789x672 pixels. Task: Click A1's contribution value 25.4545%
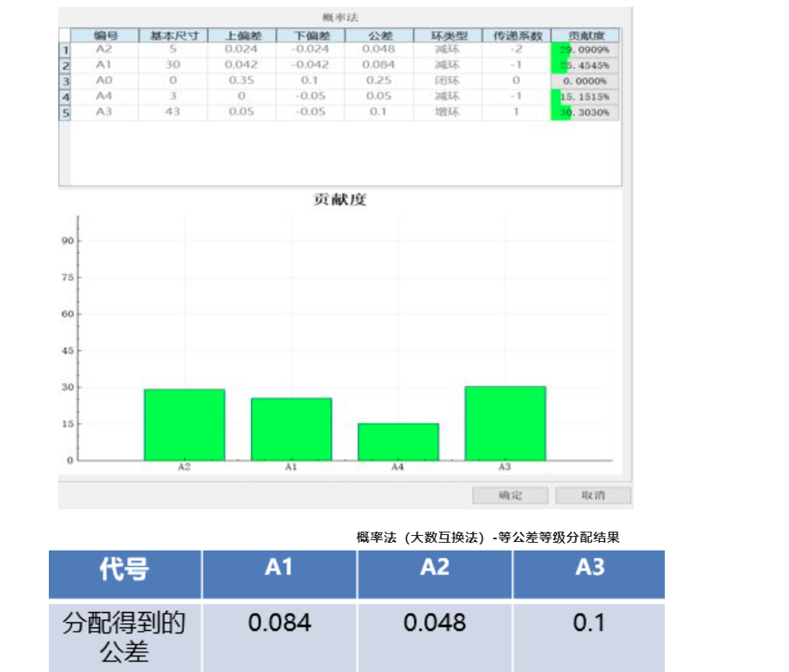pos(584,63)
